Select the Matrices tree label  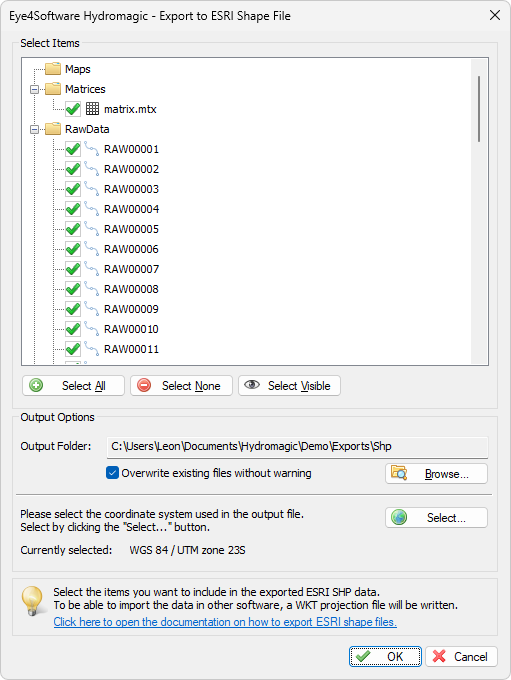coord(85,89)
